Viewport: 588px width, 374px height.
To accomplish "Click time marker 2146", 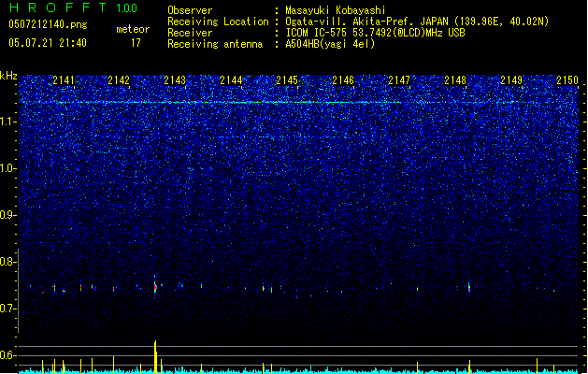I will [343, 80].
